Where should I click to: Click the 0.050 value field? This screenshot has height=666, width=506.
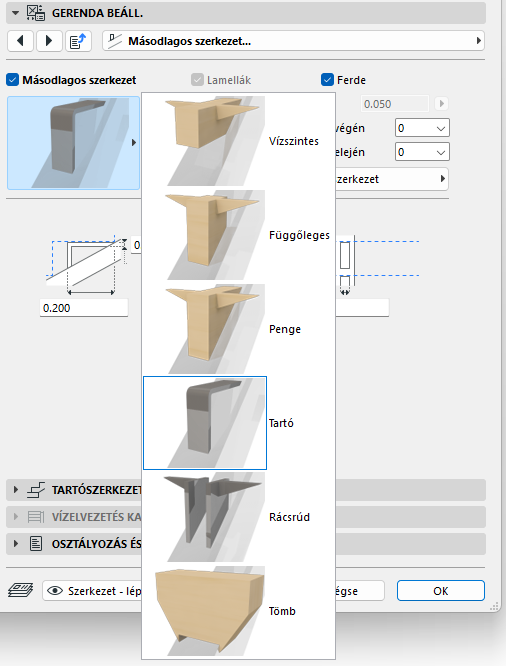click(x=395, y=104)
